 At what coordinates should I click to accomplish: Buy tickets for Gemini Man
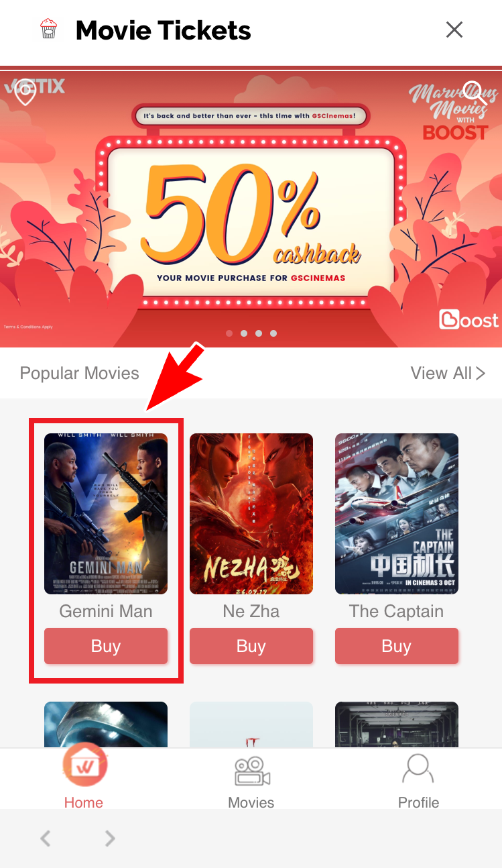106,646
